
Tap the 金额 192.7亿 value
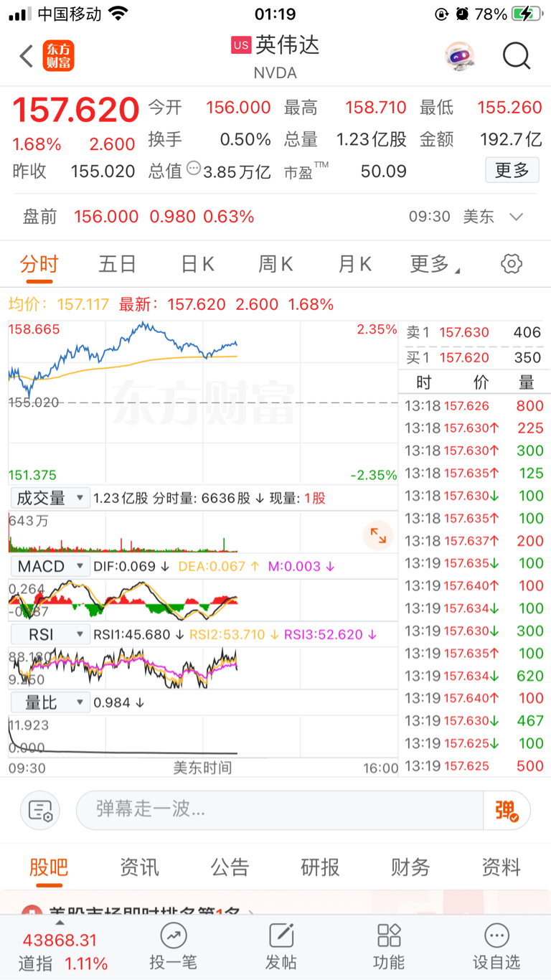(511, 139)
